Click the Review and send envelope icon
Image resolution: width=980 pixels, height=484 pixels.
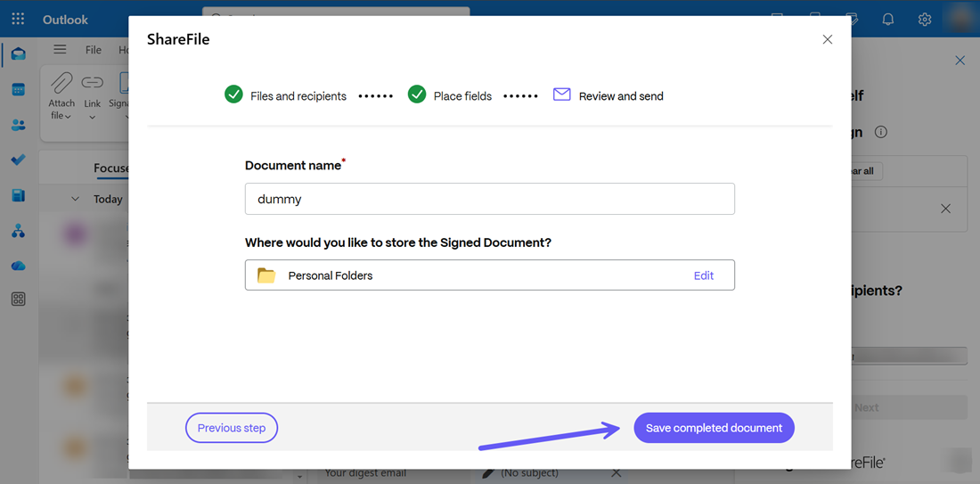point(562,95)
